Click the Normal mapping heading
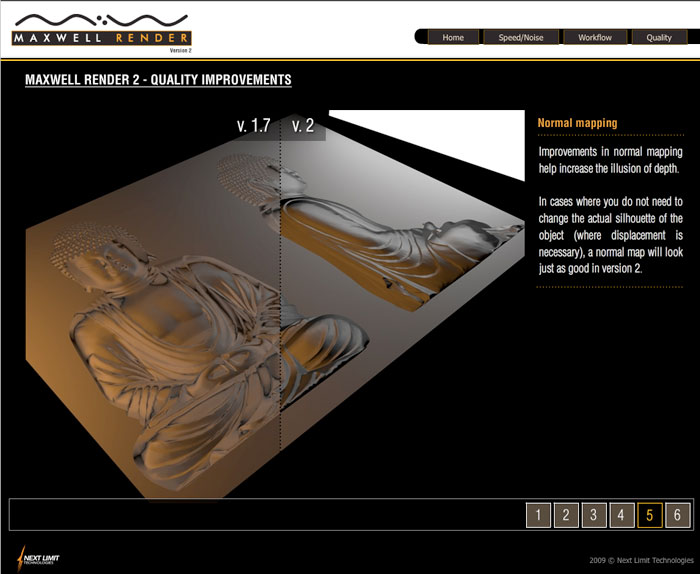 (x=577, y=123)
